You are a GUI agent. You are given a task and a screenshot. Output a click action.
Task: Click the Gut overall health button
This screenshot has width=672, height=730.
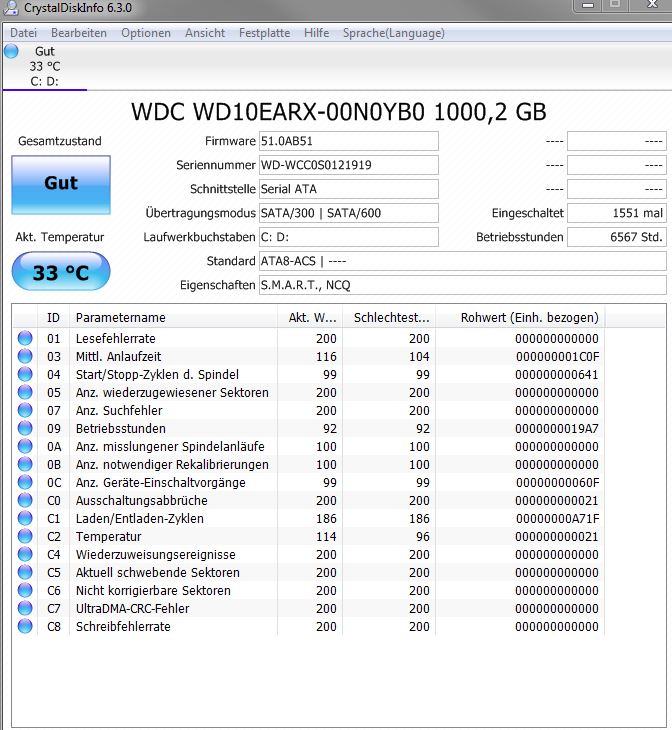(61, 185)
